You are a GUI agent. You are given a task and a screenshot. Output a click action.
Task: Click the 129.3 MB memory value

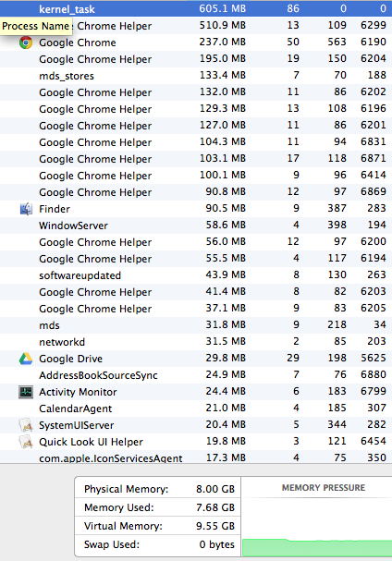[223, 108]
